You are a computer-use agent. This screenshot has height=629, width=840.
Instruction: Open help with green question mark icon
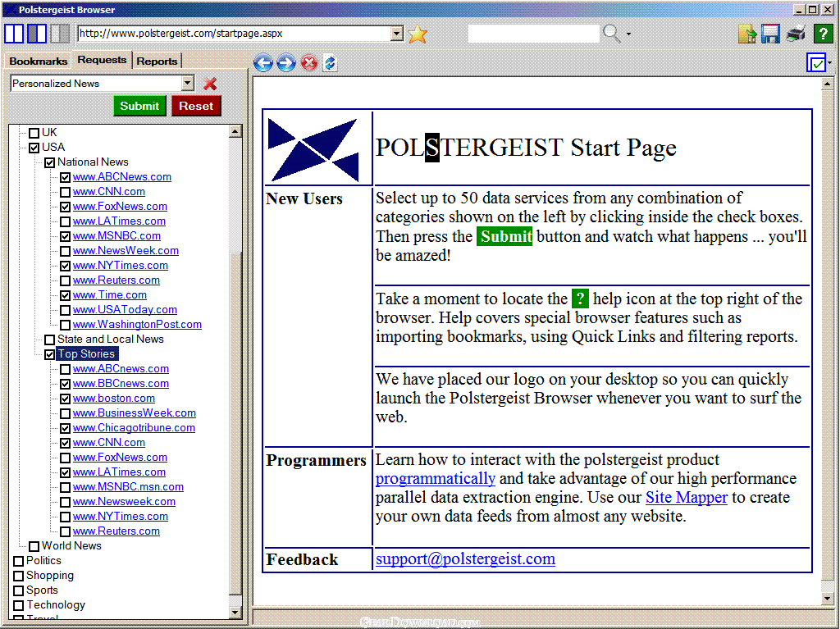pyautogui.click(x=823, y=34)
